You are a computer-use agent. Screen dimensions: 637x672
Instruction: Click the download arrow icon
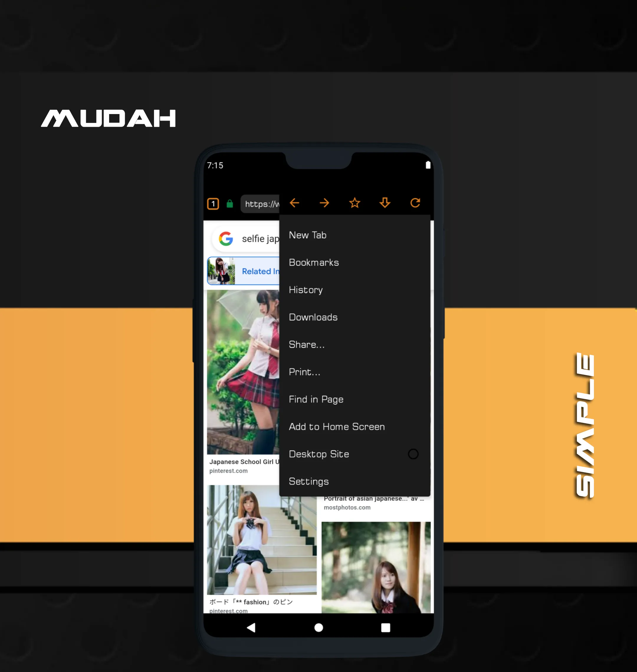pos(385,202)
